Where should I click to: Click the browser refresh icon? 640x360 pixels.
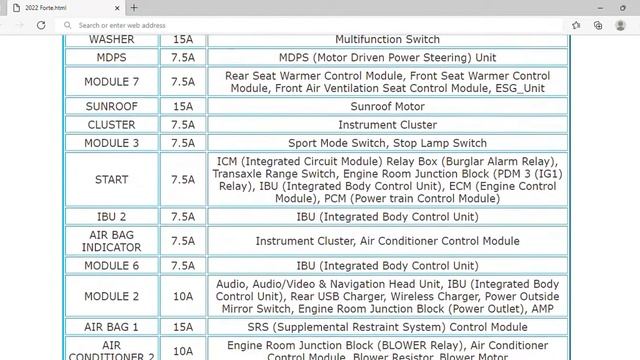(41, 25)
